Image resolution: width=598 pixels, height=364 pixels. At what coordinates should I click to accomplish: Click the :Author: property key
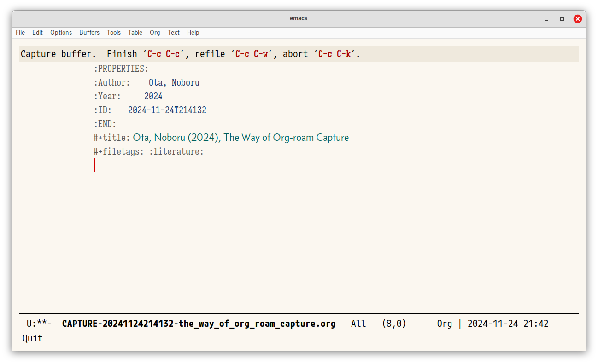pyautogui.click(x=112, y=83)
